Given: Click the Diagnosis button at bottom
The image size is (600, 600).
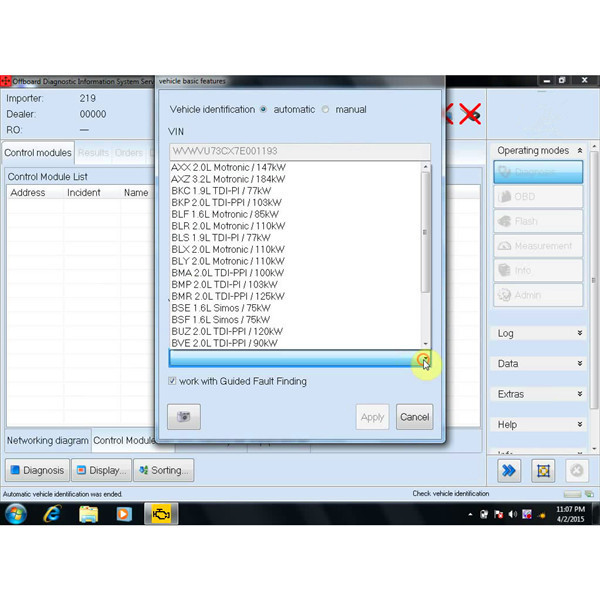Looking at the screenshot, I should coord(38,470).
